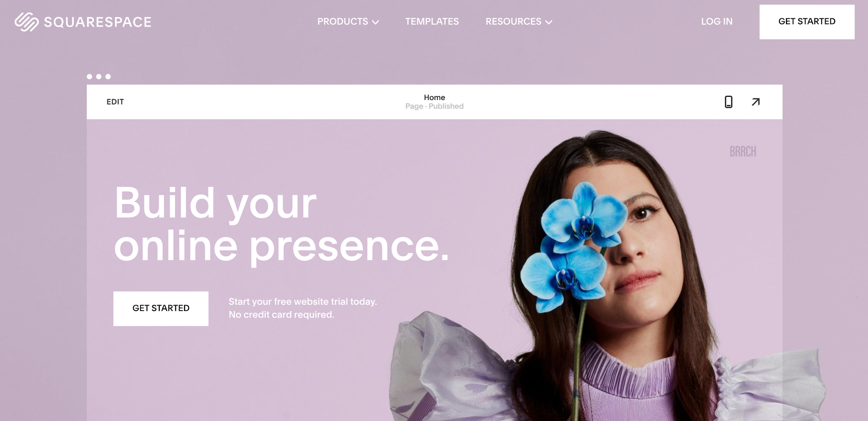The image size is (868, 421).
Task: Expand the Products chevron arrow
Action: click(375, 22)
